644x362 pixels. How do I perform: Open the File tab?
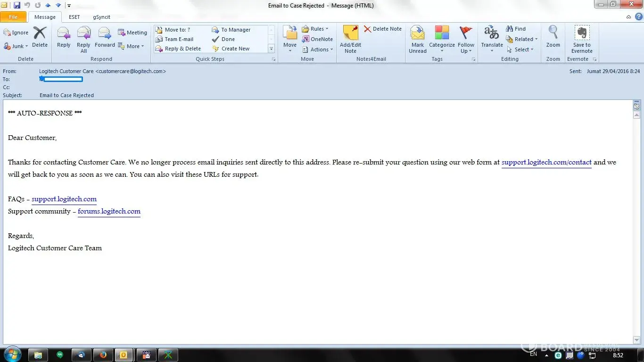coord(13,17)
